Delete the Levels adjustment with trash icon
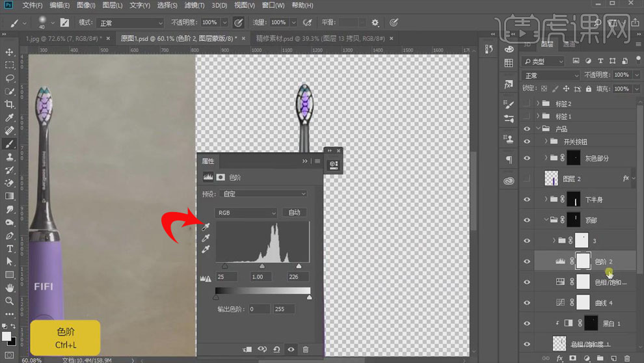 coord(305,349)
